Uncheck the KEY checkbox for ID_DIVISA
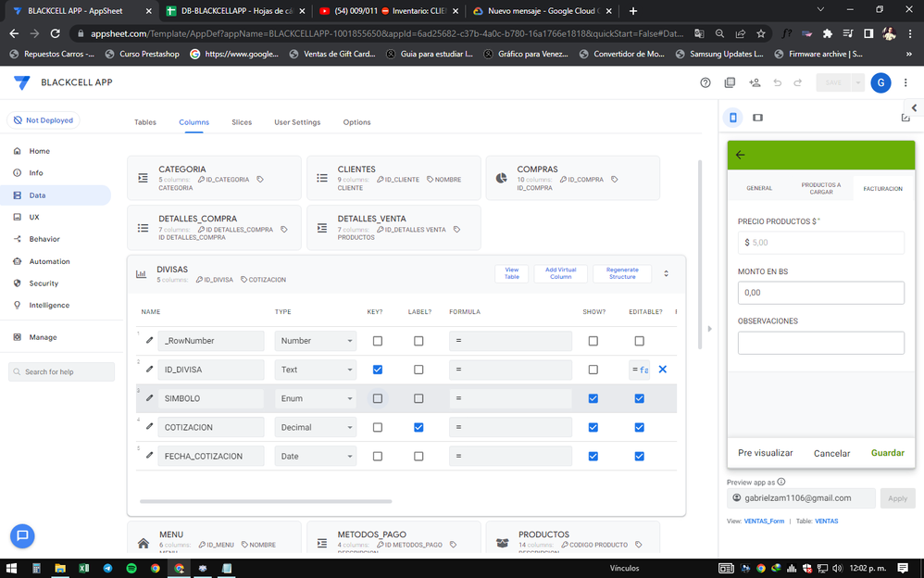 pos(377,370)
